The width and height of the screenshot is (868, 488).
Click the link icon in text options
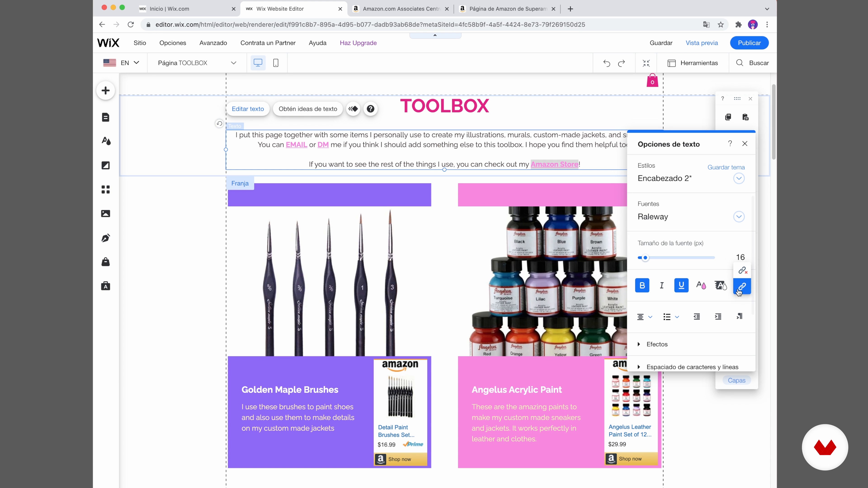(742, 286)
